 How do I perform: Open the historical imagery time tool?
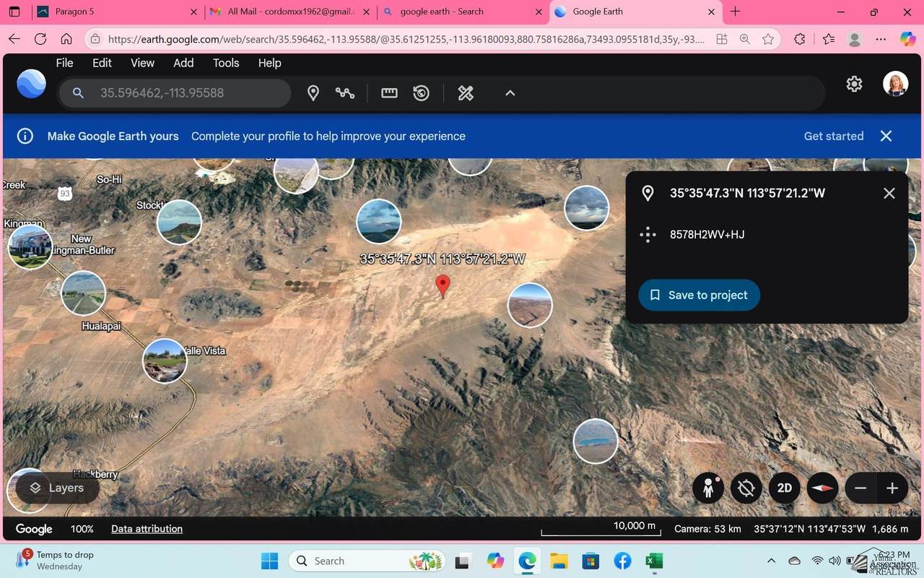pyautogui.click(x=421, y=92)
